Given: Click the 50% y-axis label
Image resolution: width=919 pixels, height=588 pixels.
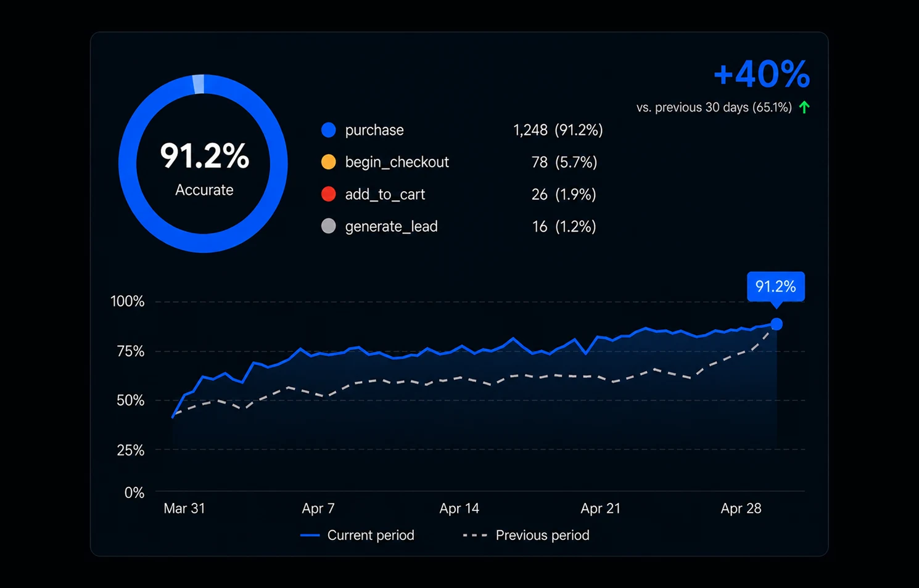Looking at the screenshot, I should tap(130, 401).
